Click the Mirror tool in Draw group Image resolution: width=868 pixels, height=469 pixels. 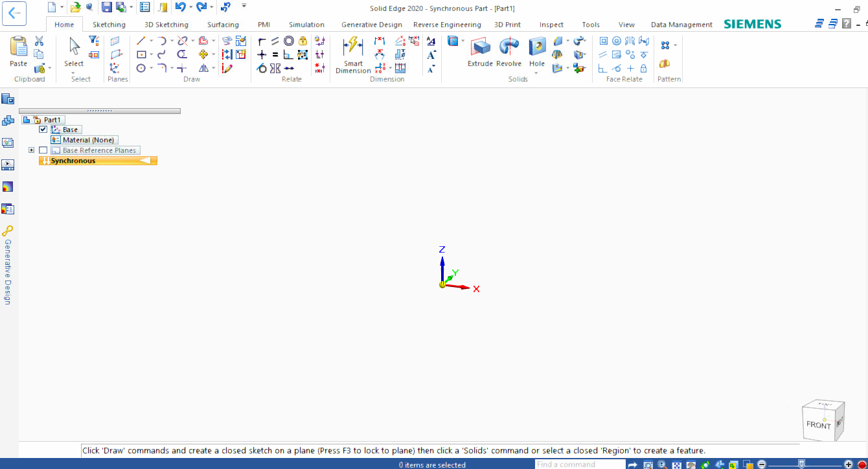pyautogui.click(x=203, y=68)
